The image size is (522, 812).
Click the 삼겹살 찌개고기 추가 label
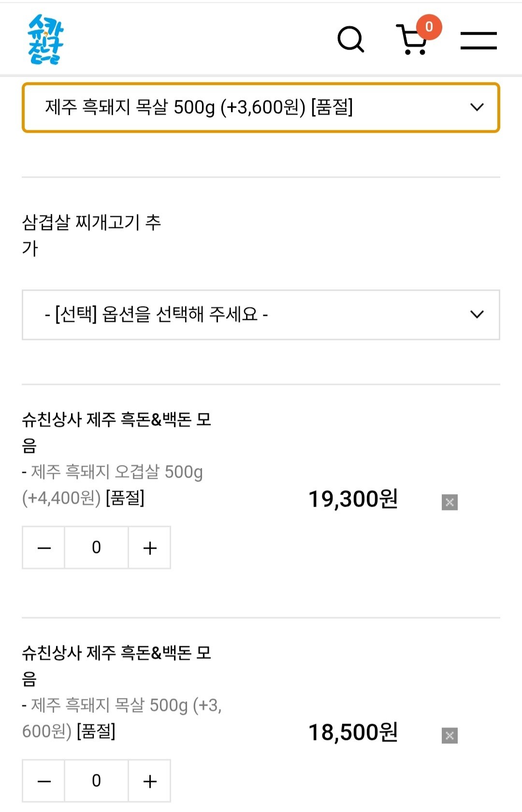pos(91,235)
